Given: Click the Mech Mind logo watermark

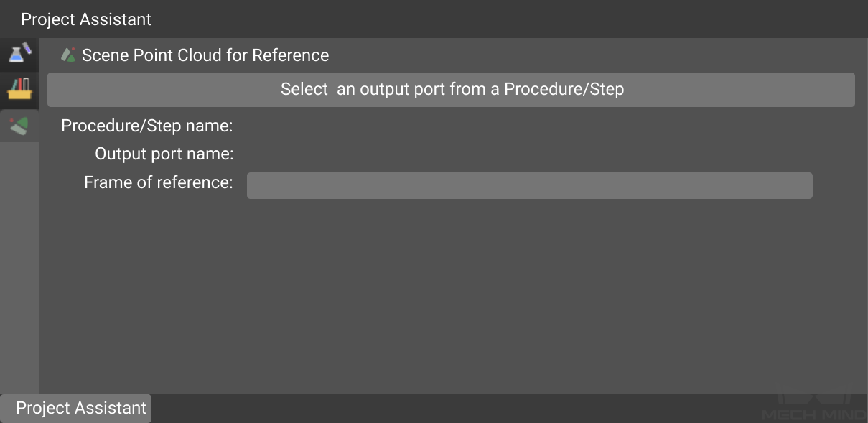Looking at the screenshot, I should point(813,407).
